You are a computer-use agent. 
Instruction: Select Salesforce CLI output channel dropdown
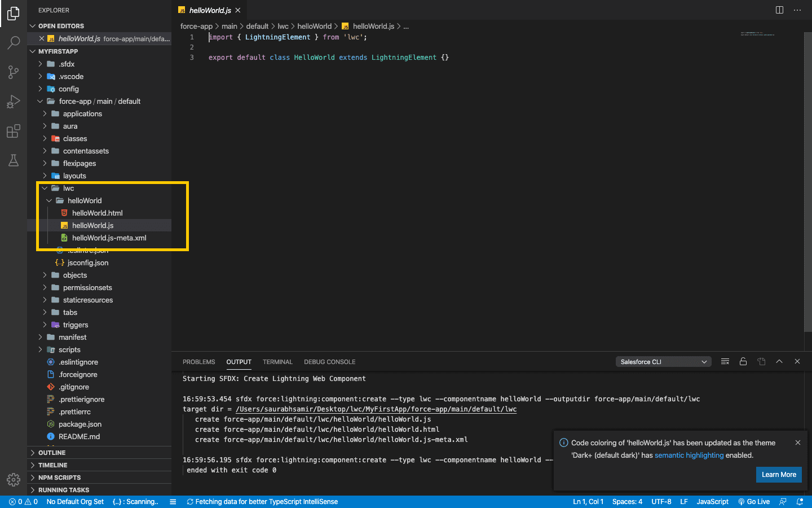[663, 362]
